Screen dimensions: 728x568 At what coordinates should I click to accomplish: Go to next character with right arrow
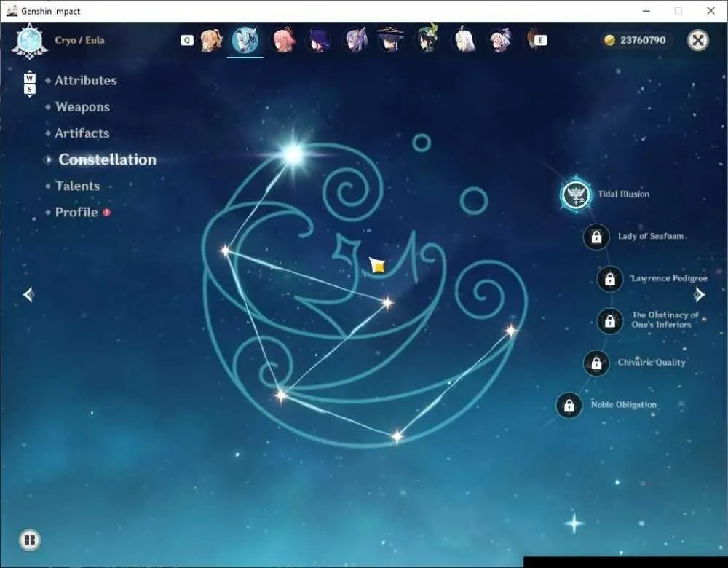pos(699,294)
